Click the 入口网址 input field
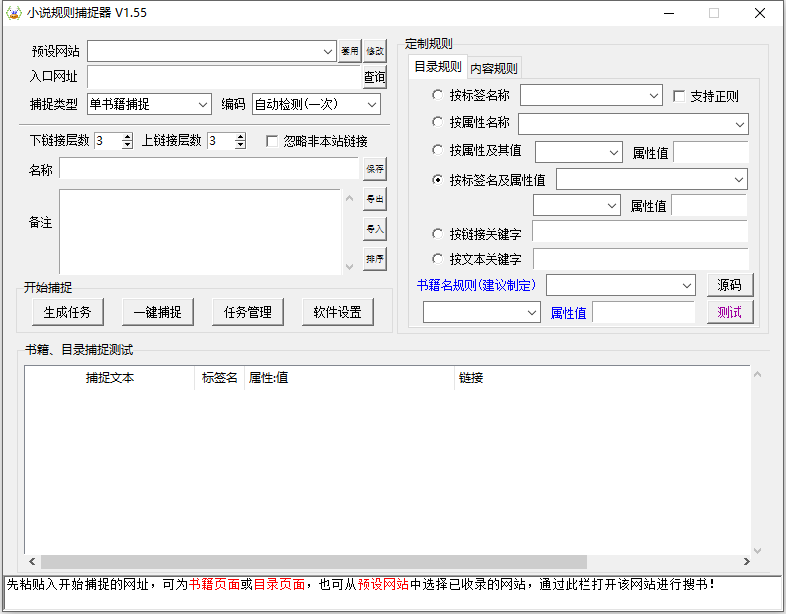The width and height of the screenshot is (786, 614). (223, 77)
